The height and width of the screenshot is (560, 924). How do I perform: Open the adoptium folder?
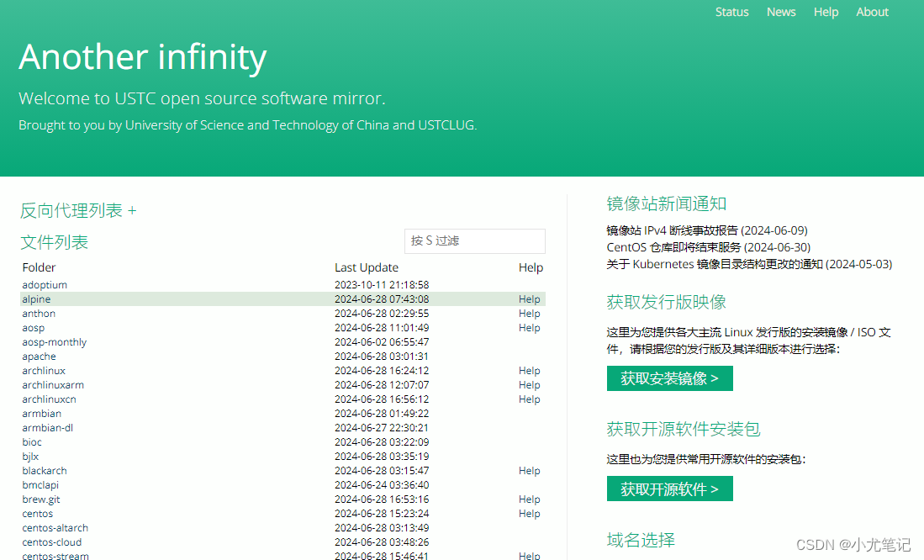(x=45, y=285)
